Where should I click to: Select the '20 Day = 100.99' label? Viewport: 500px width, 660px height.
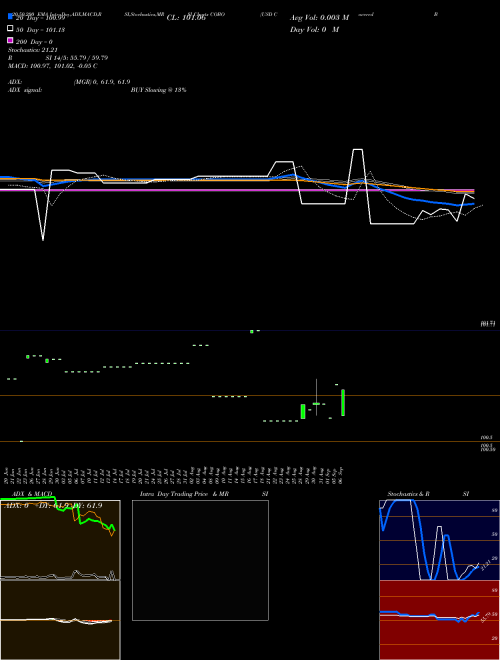40,18
